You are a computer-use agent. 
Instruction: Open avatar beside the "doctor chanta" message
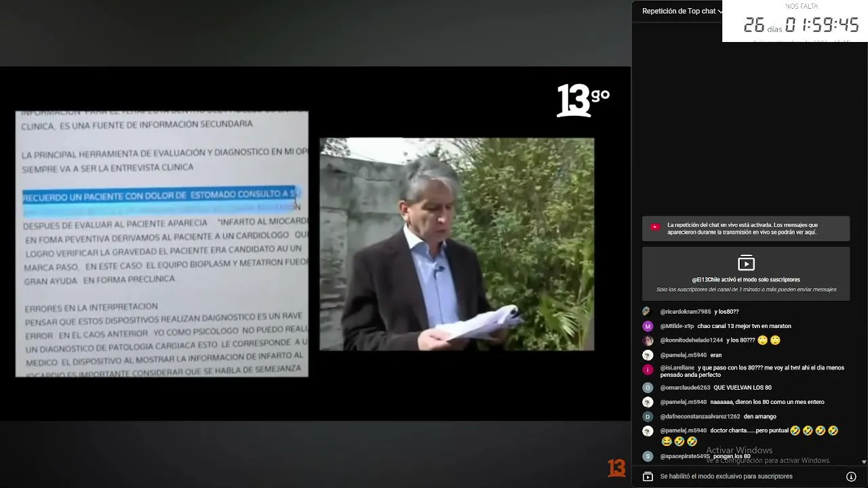click(648, 431)
